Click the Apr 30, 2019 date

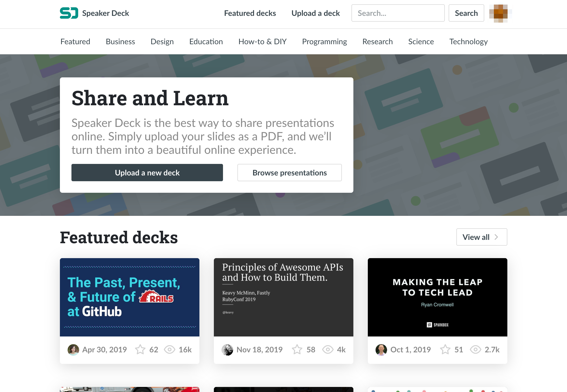tap(104, 349)
